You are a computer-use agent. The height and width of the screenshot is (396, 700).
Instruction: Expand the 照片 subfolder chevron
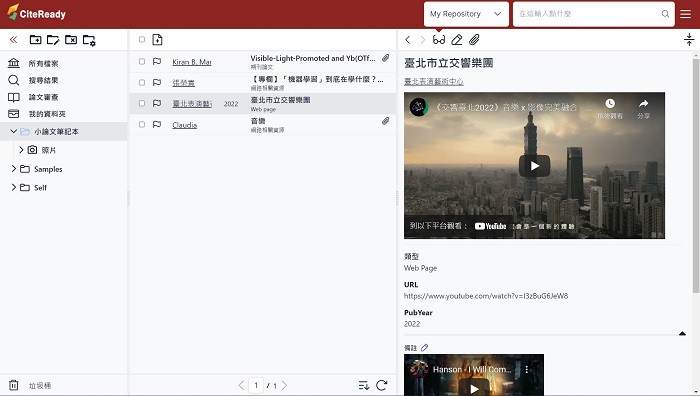[x=21, y=150]
